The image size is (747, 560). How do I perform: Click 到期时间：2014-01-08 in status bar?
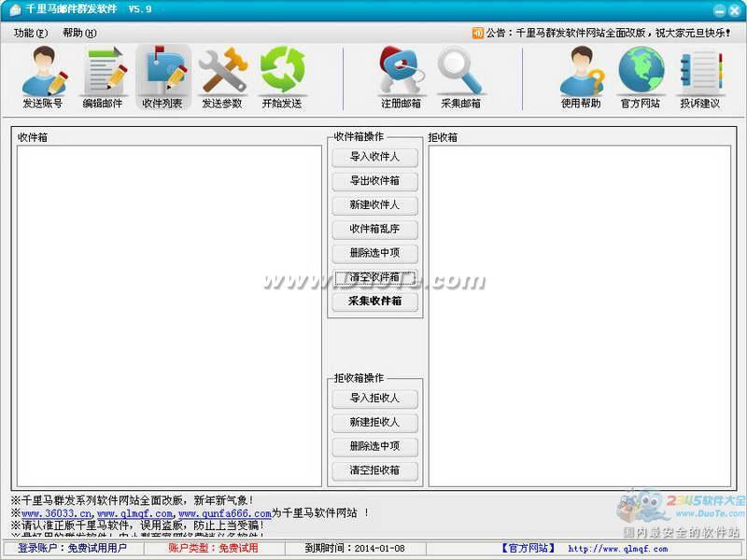[x=355, y=548]
